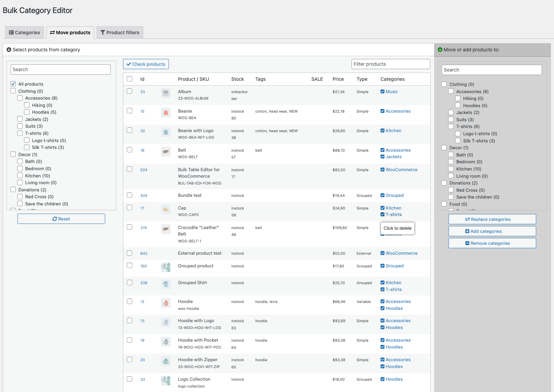Open product ID 524 link
This screenshot has width=554, height=392.
pyautogui.click(x=144, y=169)
